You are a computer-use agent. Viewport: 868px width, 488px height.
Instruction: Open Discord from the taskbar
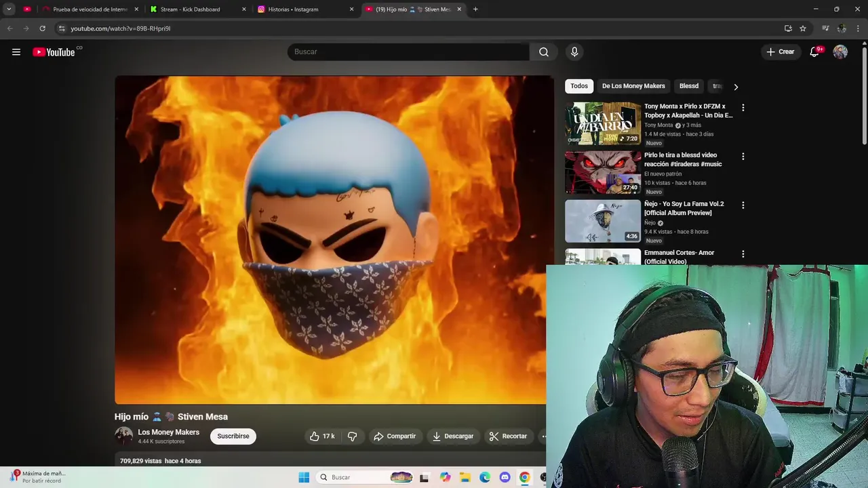coord(505,478)
